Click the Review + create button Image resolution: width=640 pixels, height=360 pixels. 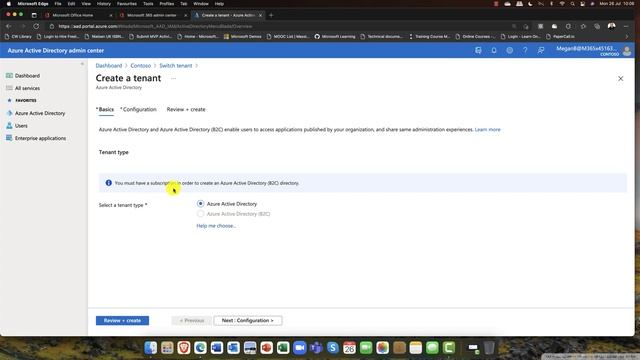point(122,320)
